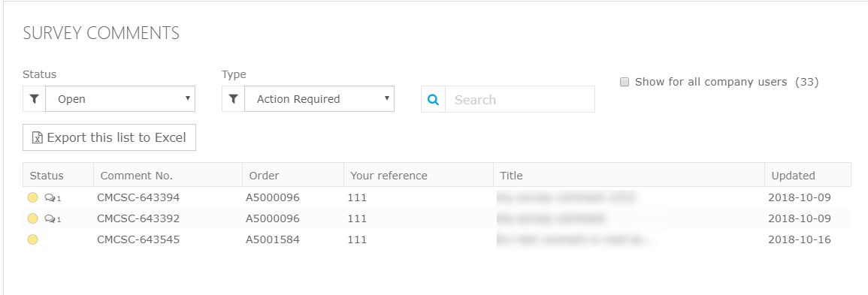Click yellow status dot for CMCSC-643545
The height and width of the screenshot is (295, 868).
[32, 239]
